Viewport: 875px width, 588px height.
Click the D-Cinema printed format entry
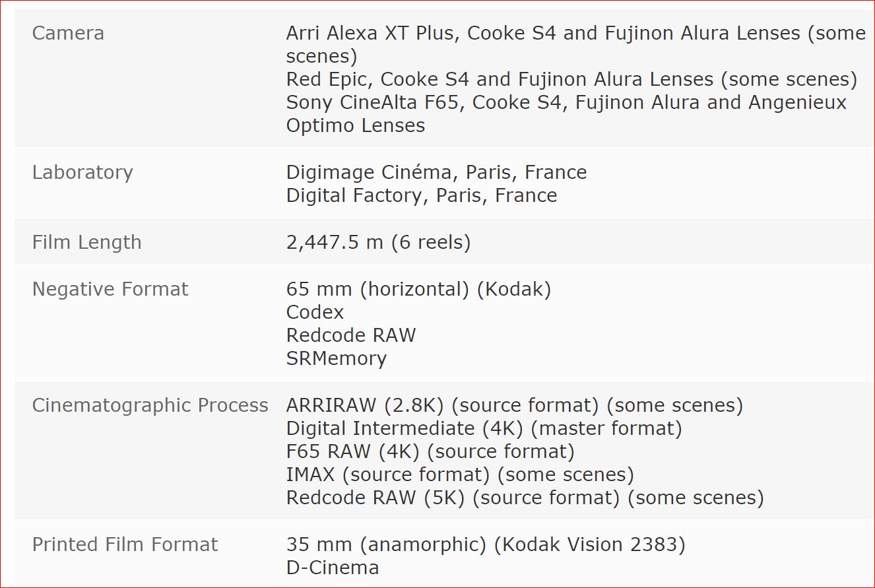pos(333,568)
